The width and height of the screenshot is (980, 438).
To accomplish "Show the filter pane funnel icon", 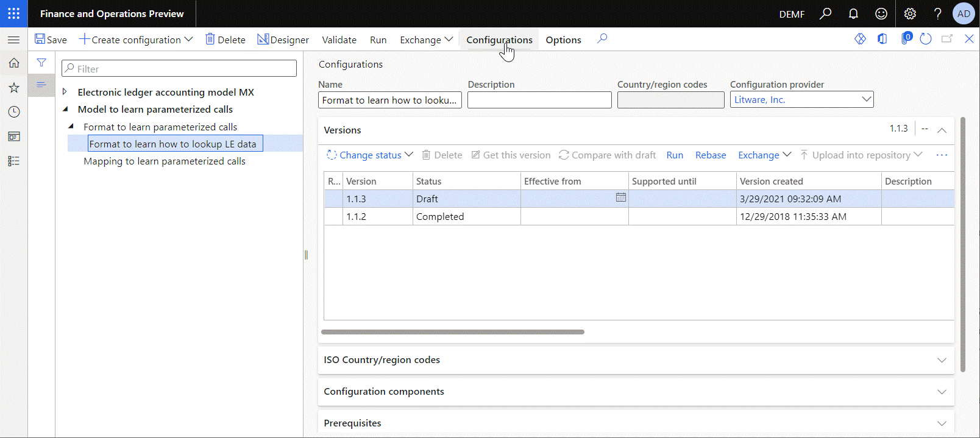I will tap(41, 62).
